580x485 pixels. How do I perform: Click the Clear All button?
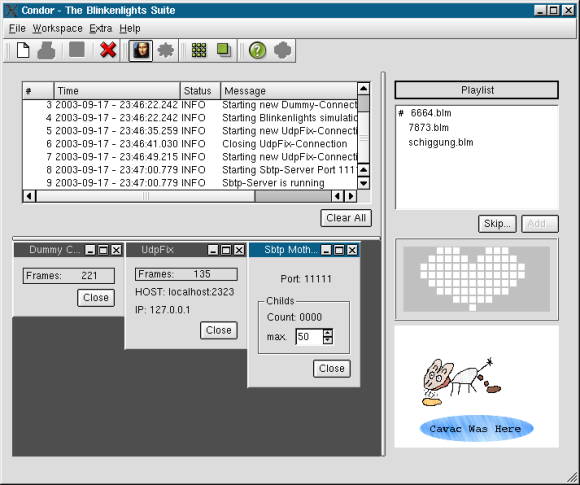coord(346,218)
